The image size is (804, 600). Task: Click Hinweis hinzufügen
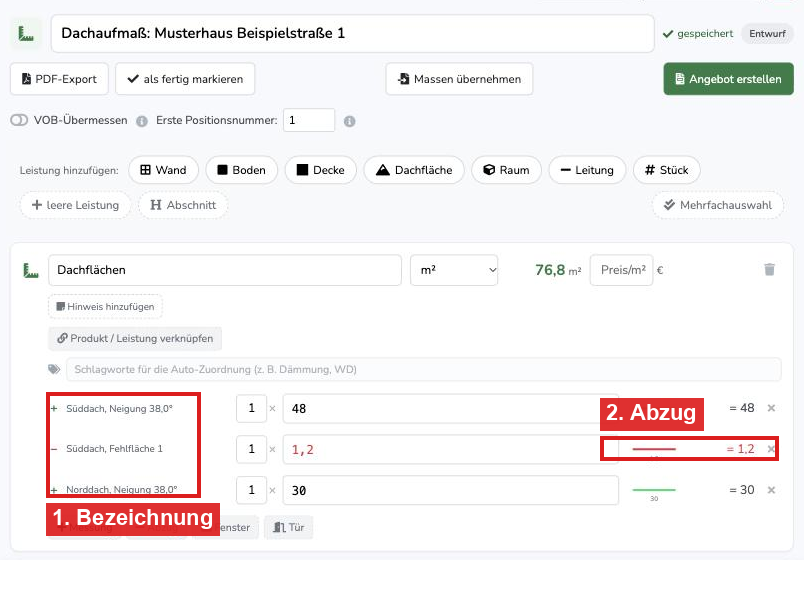coord(105,307)
